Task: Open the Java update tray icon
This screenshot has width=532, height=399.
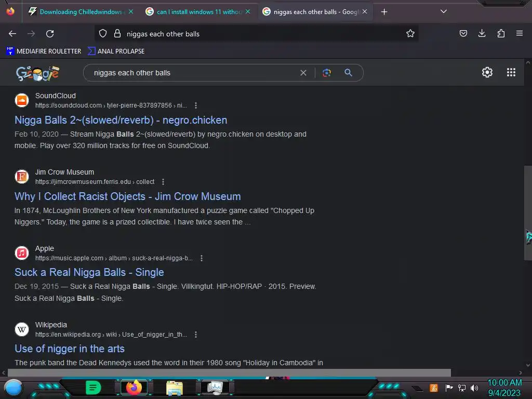Action: pos(434,388)
